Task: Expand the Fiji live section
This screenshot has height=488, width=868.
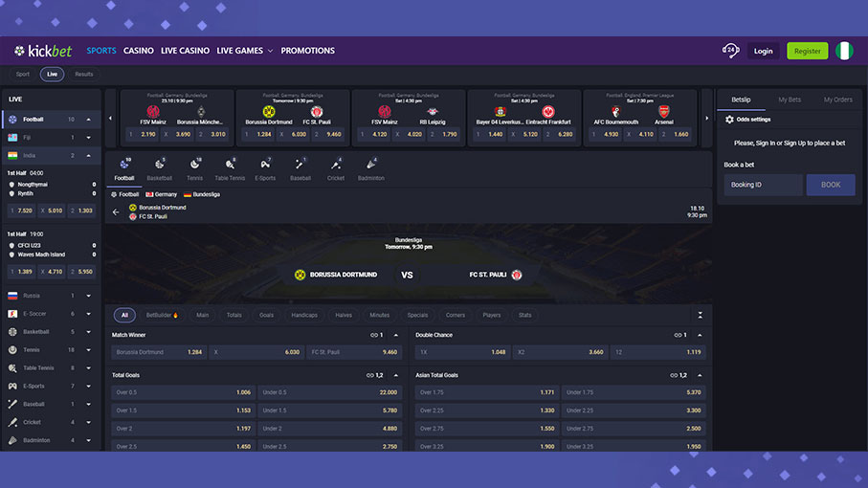Action: [88, 138]
